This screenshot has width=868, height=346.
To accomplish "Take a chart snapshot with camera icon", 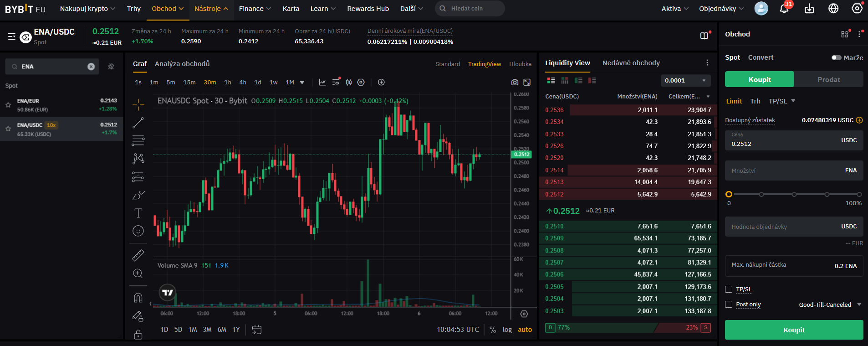I will pyautogui.click(x=515, y=83).
